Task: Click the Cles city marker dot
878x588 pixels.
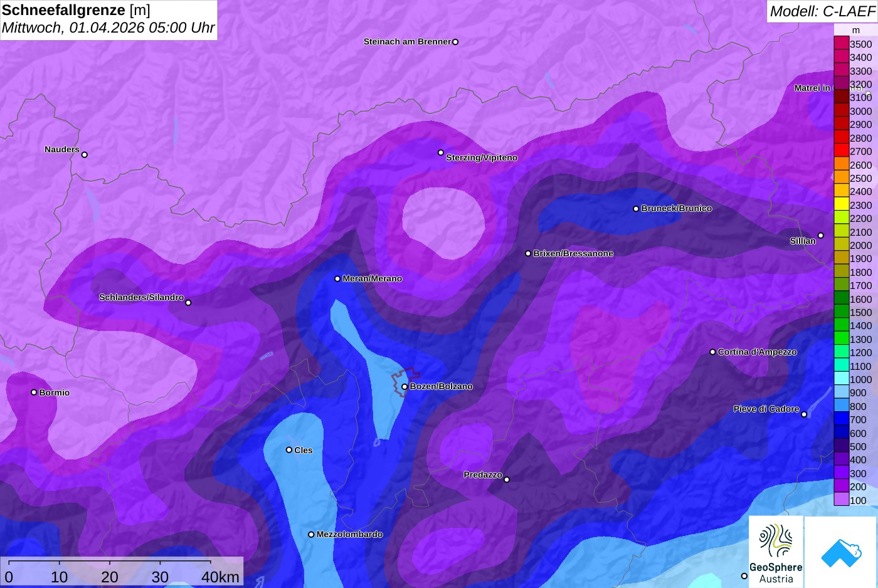Action: coord(289,449)
